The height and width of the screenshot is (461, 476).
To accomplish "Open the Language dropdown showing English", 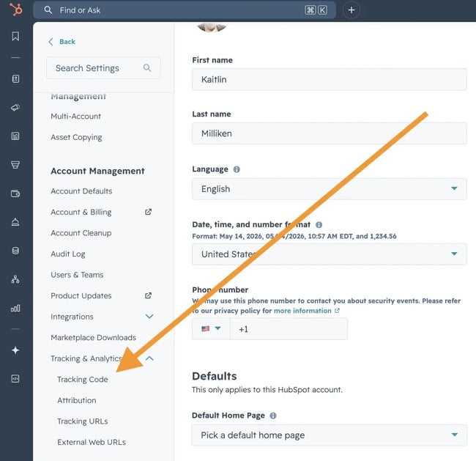I will click(x=329, y=188).
